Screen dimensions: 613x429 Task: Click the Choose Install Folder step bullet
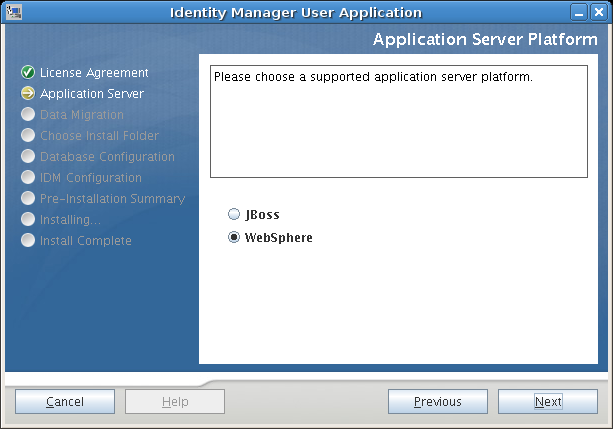coord(28,136)
